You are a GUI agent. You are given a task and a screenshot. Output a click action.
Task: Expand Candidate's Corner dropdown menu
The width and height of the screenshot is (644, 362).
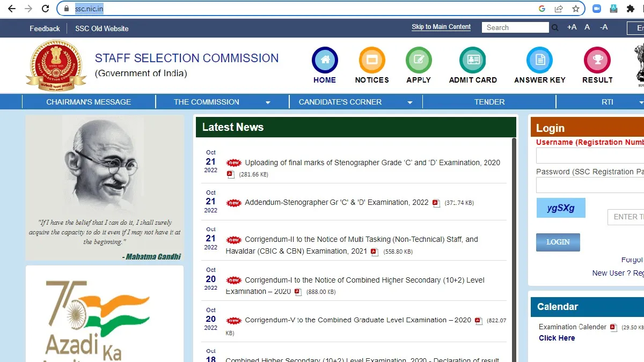click(410, 102)
